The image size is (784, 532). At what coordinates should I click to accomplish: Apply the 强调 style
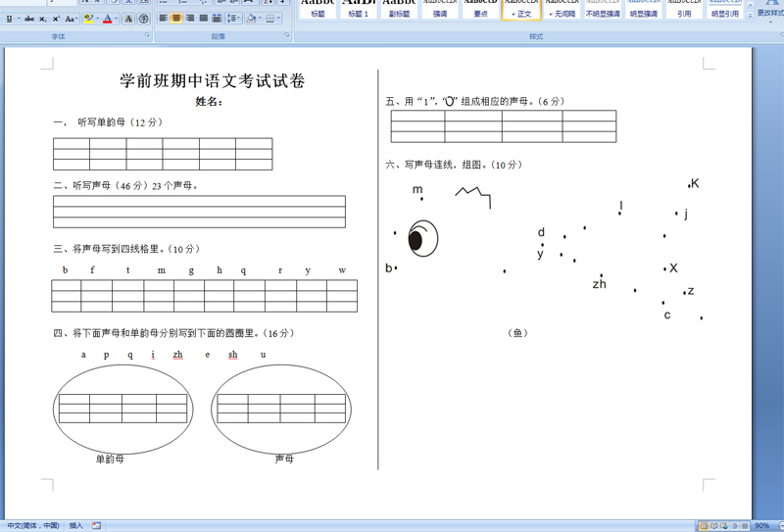(440, 9)
